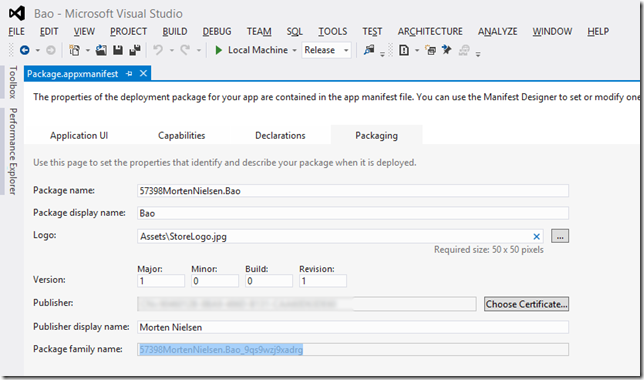This screenshot has height=380, width=644.
Task: Open Navigate Backward history dropdown arrow
Action: (37, 51)
